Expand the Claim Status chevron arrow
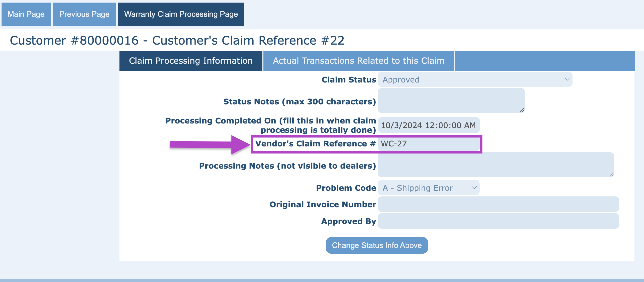The image size is (644, 282). 567,79
